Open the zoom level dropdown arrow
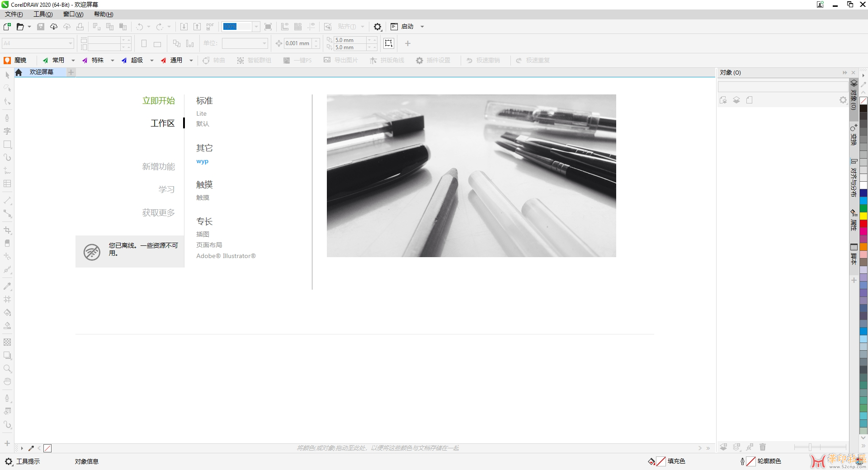 (256, 27)
